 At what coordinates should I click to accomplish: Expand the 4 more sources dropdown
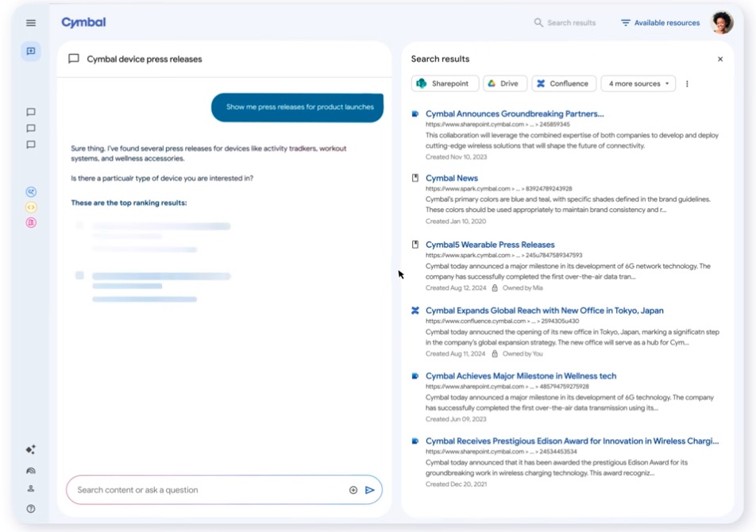coord(638,83)
